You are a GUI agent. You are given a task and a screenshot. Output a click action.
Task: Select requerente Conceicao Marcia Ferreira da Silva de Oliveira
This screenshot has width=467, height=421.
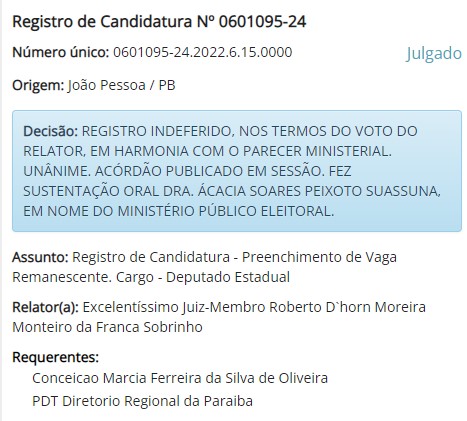click(180, 378)
